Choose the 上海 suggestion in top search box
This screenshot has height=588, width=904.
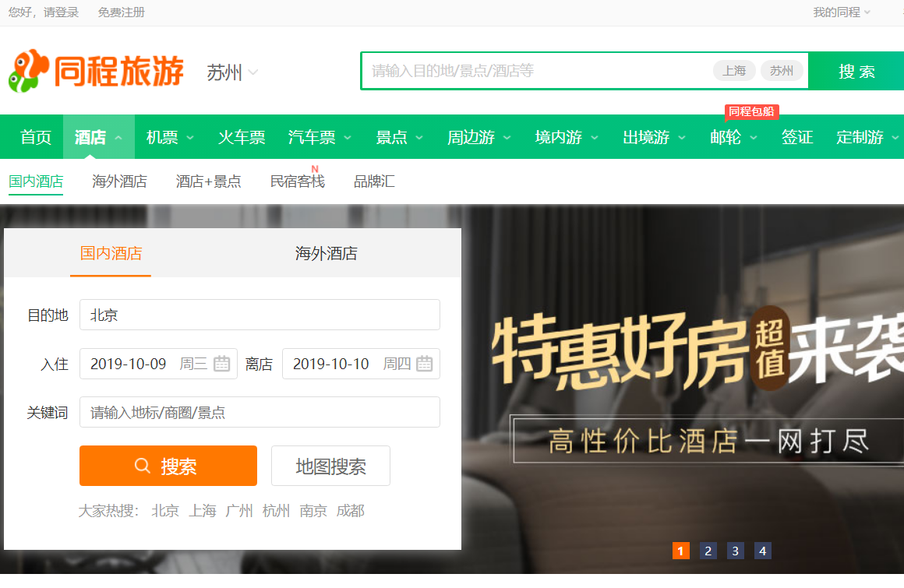(734, 71)
